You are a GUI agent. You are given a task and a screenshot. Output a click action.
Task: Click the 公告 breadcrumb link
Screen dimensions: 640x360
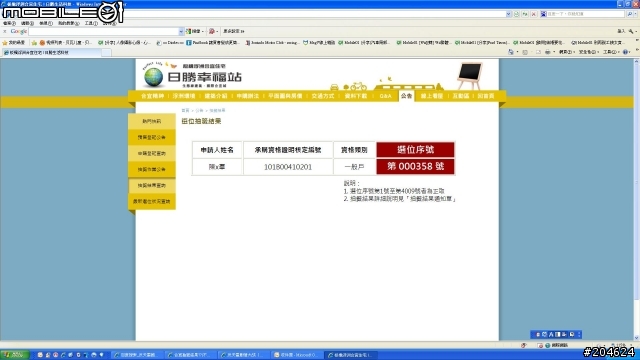(199, 111)
